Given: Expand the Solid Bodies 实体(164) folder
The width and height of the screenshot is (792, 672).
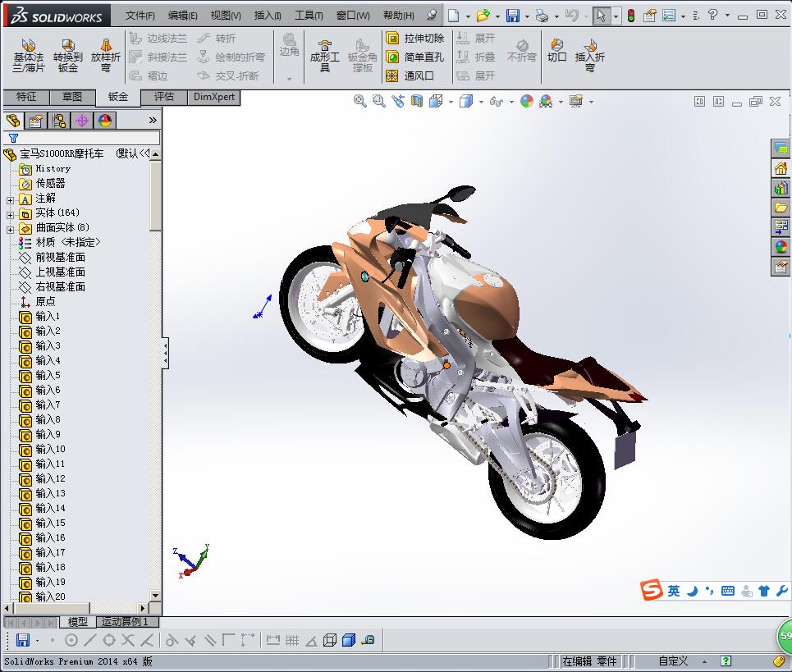Looking at the screenshot, I should pyautogui.click(x=10, y=215).
